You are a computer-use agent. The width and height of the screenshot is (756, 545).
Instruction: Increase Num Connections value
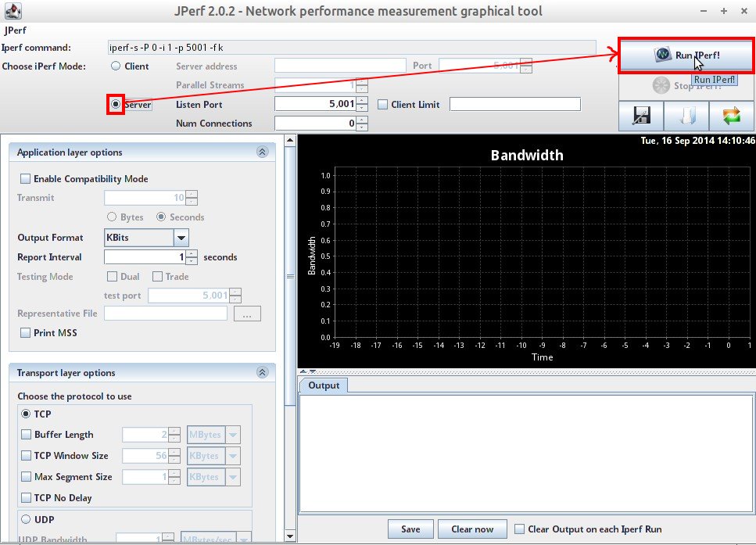[362, 120]
